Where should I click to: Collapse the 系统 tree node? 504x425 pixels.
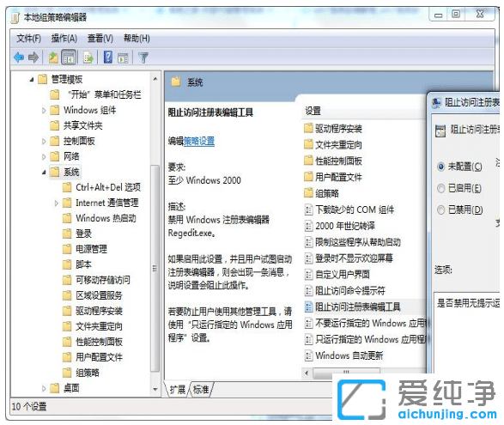[x=44, y=173]
